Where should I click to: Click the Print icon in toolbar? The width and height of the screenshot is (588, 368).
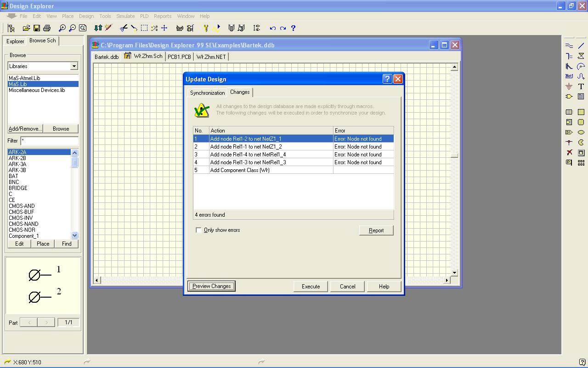pyautogui.click(x=46, y=28)
